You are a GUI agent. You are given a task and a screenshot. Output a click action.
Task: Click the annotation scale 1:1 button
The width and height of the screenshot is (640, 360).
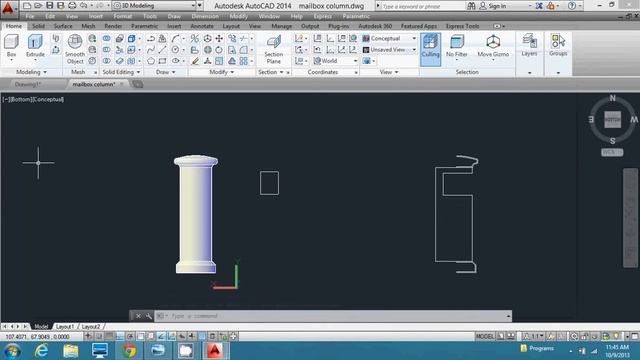pos(534,336)
